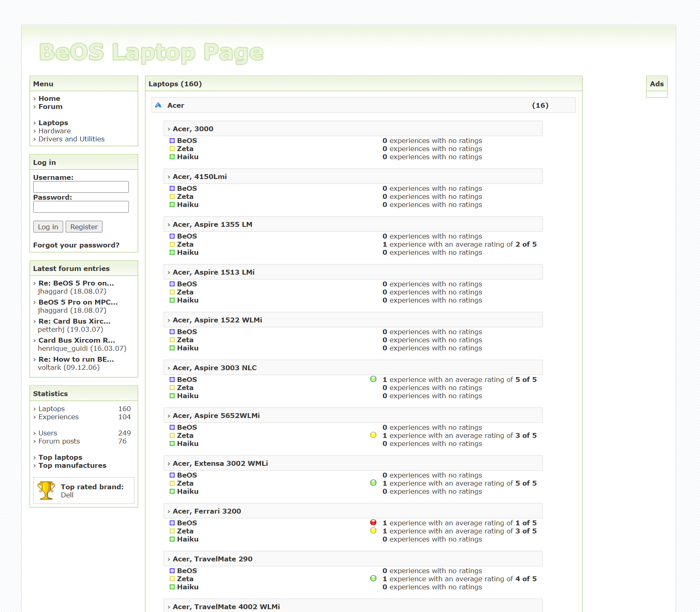Click yellow Zeta square under Aspire 3003 NLC
The height and width of the screenshot is (612, 700).
click(172, 388)
